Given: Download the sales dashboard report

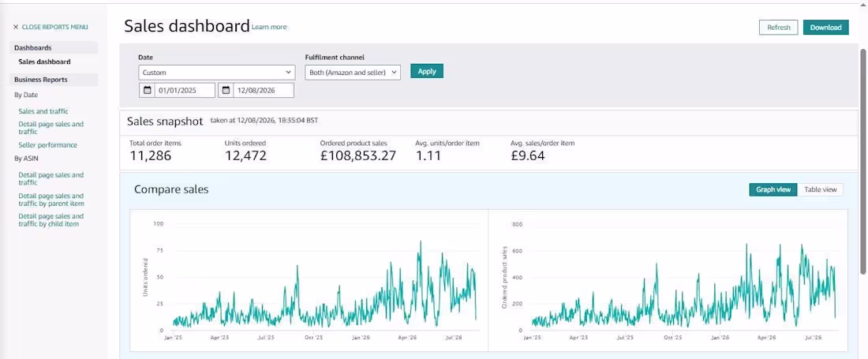Looking at the screenshot, I should [x=825, y=28].
